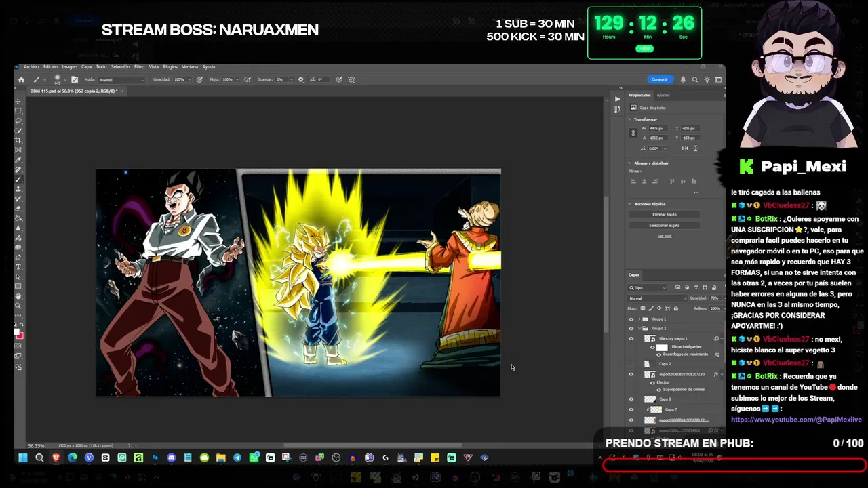
Task: Click the red background color swatch
Action: 20,335
